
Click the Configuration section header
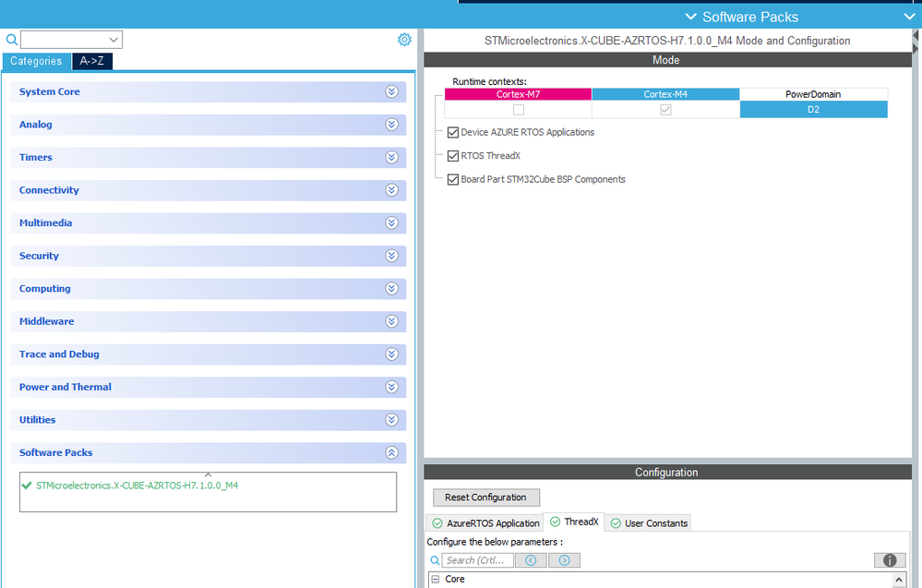pos(667,473)
